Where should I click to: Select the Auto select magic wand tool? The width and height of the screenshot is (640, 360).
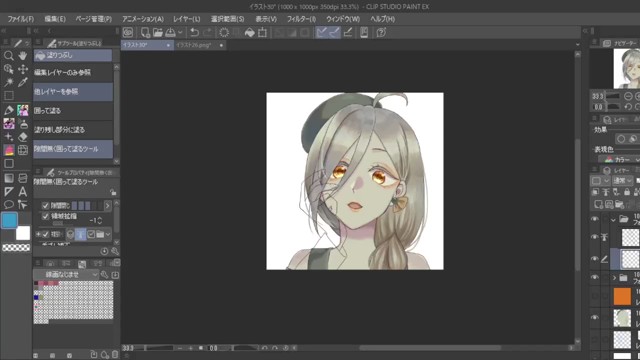tap(9, 82)
